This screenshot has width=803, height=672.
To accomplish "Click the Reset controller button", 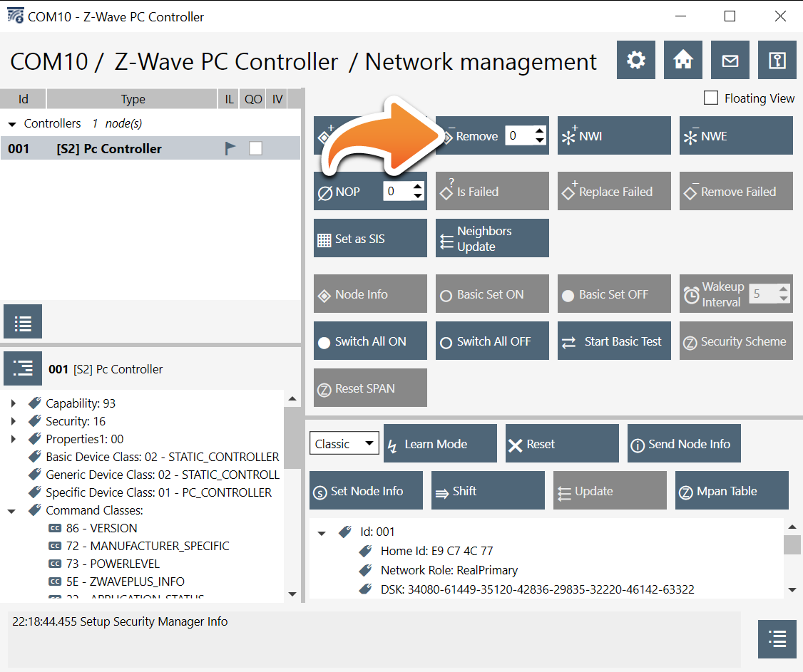I will [x=562, y=443].
